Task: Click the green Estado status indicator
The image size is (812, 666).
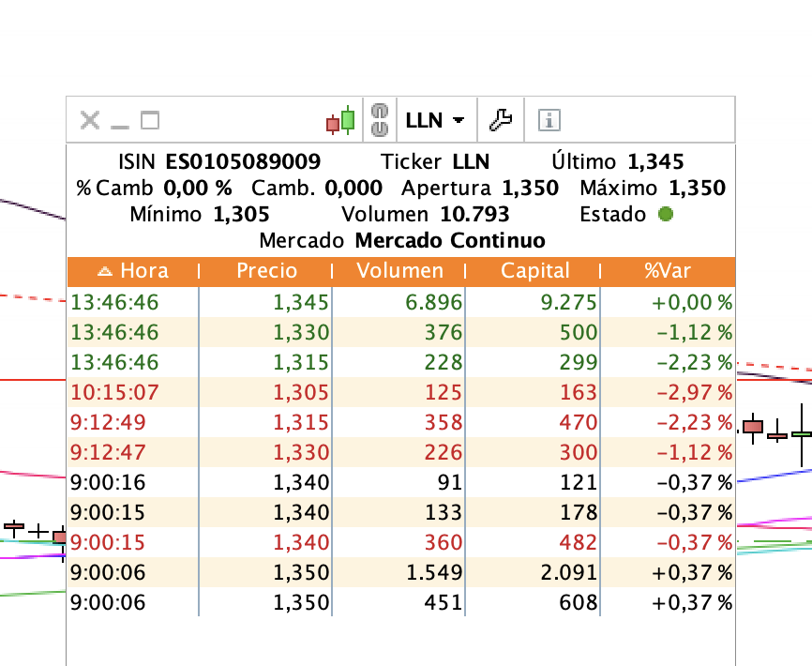Action: [666, 214]
